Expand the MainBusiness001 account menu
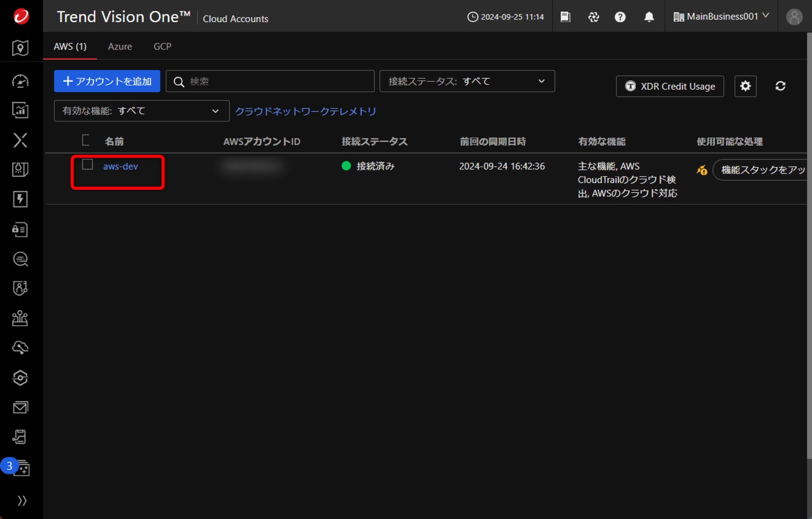 point(721,16)
